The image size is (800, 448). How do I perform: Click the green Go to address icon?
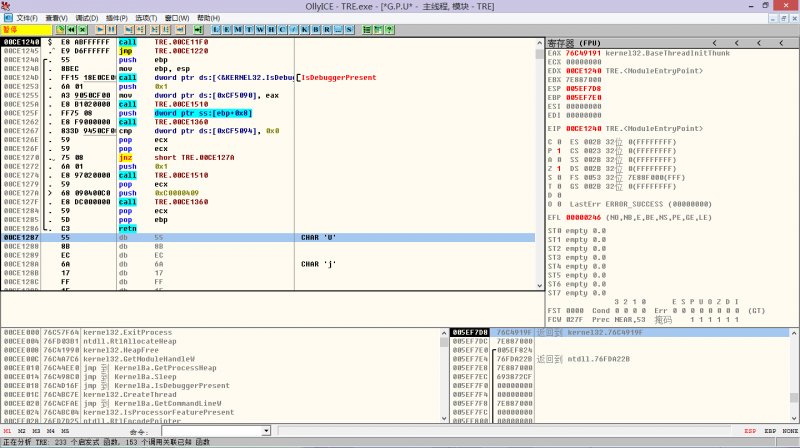point(198,30)
